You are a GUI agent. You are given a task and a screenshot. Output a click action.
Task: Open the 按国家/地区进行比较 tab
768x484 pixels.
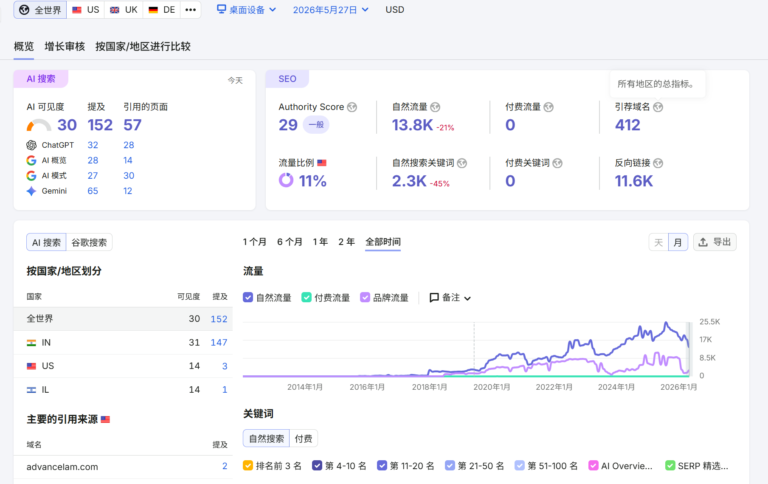pyautogui.click(x=143, y=47)
